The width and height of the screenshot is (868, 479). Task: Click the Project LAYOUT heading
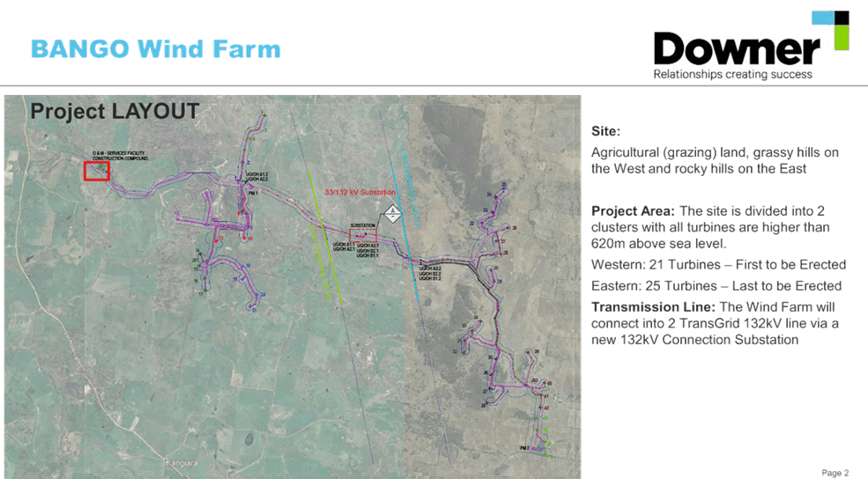coord(115,112)
